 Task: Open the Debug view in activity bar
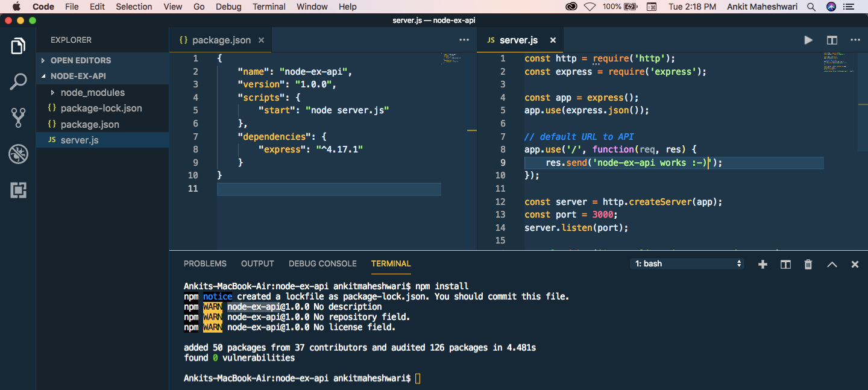pos(18,154)
